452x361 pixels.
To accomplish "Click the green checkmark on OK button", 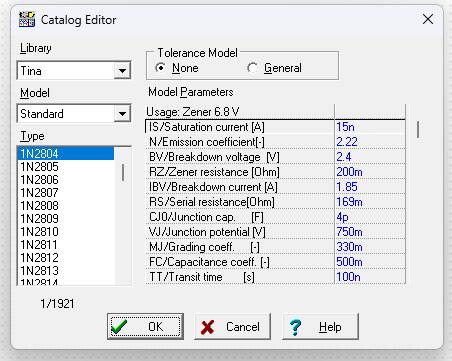I will (x=119, y=327).
